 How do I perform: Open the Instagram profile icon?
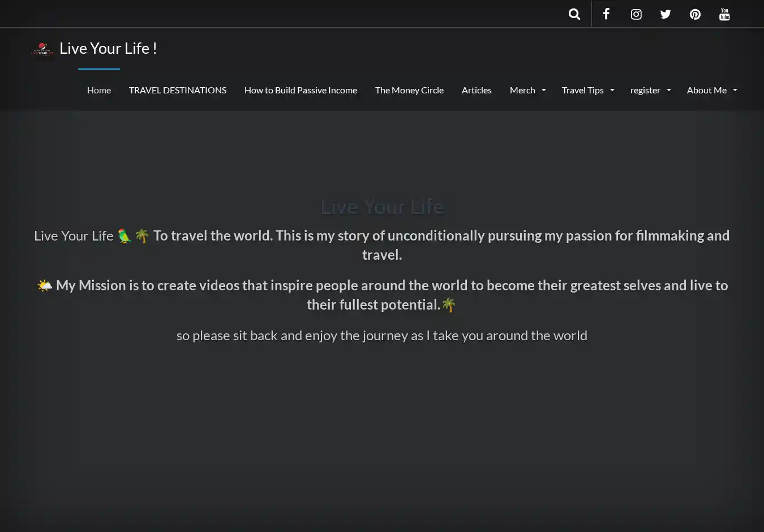tap(636, 14)
